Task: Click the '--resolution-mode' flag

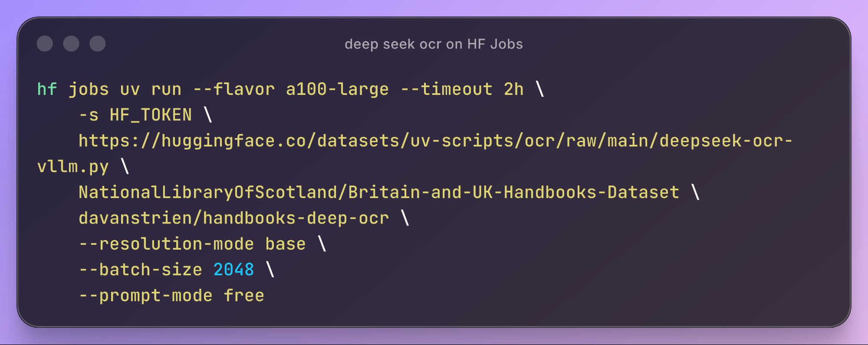Action: click(x=166, y=244)
